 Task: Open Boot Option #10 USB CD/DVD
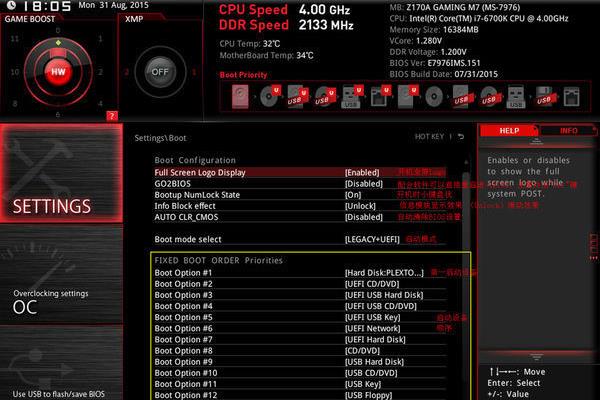[371, 373]
